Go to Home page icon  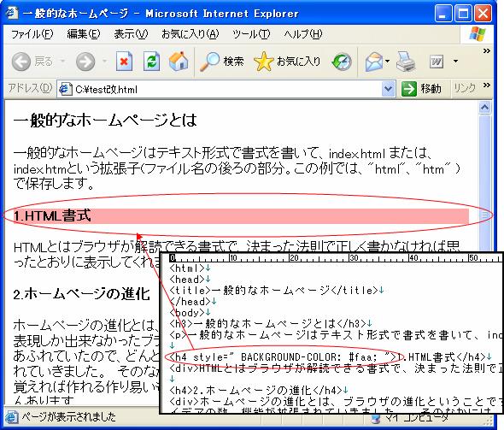[x=179, y=61]
